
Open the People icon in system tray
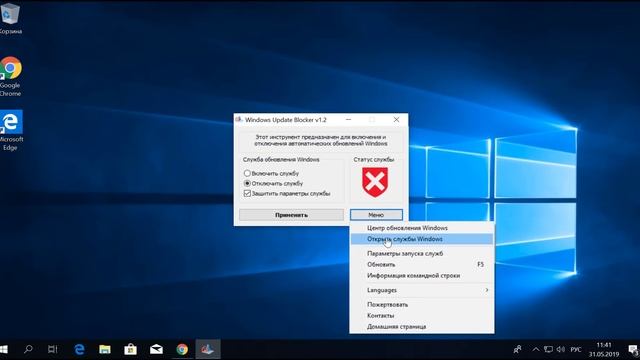517,349
